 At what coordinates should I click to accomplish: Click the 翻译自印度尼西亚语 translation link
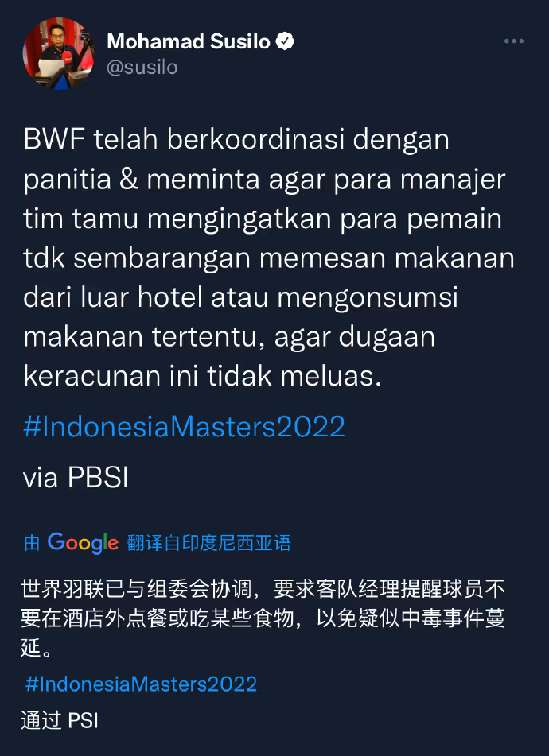(x=209, y=543)
